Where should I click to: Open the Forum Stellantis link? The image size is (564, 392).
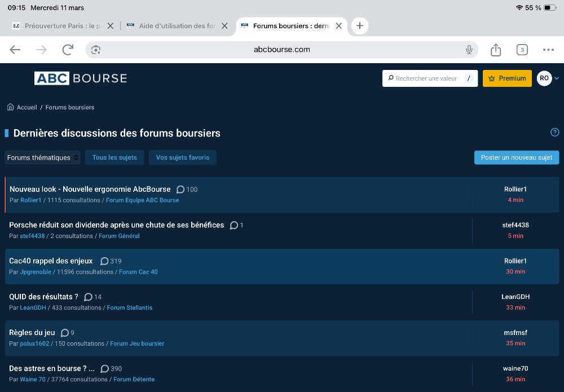[129, 307]
